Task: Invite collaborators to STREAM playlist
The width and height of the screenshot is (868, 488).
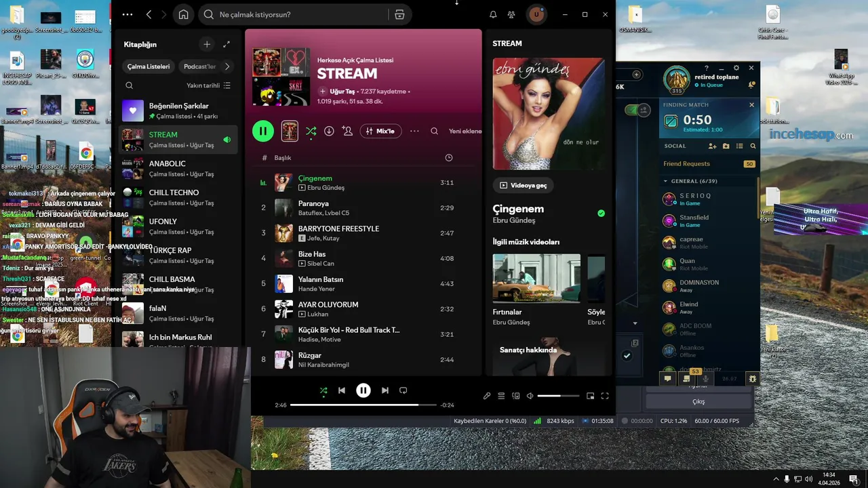Action: point(347,131)
